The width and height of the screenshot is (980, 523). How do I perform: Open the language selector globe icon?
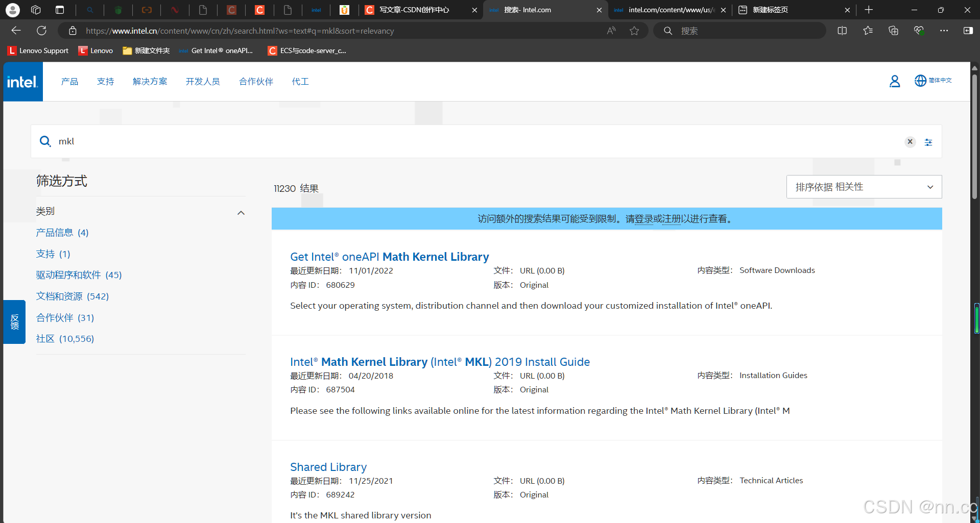click(920, 81)
